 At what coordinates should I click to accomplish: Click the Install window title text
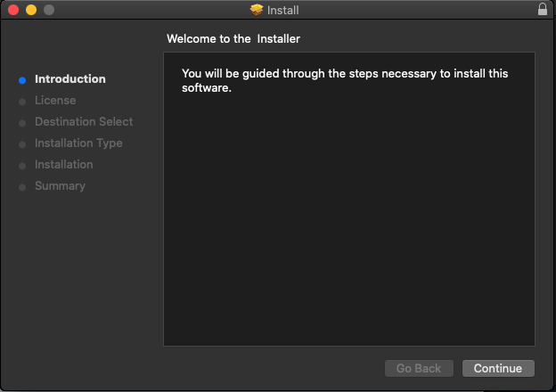pos(283,11)
